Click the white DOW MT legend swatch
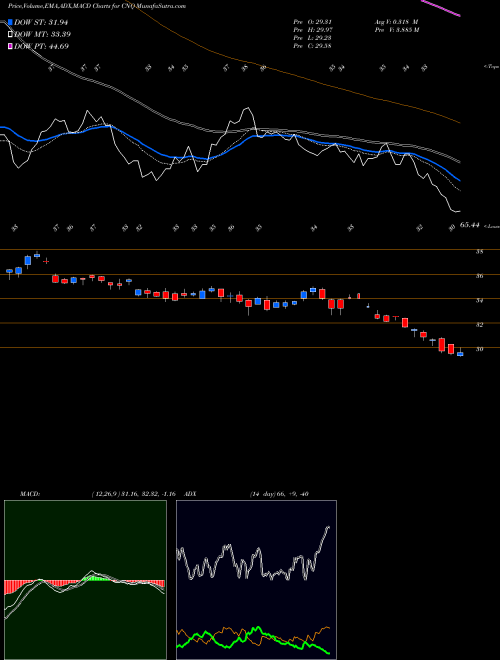The width and height of the screenshot is (500, 660). tap(10, 35)
